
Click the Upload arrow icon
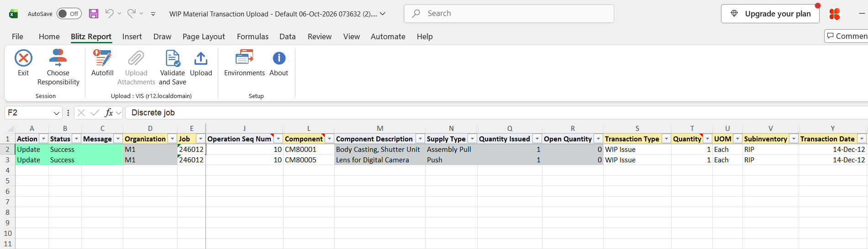(x=201, y=58)
